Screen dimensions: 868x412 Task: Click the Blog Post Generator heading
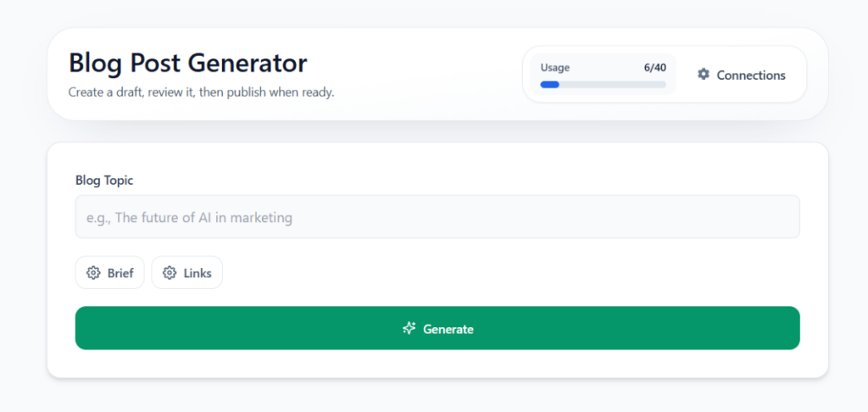187,63
